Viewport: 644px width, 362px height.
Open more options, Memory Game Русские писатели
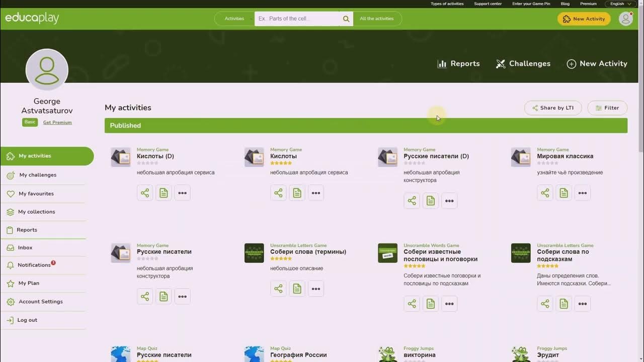(182, 297)
